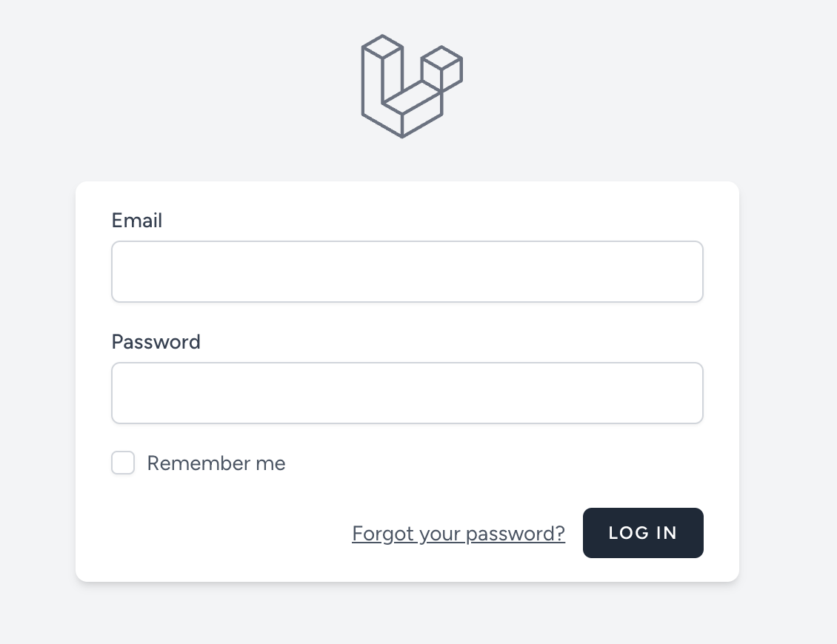
Task: Click the box under the Password label
Action: pos(407,393)
